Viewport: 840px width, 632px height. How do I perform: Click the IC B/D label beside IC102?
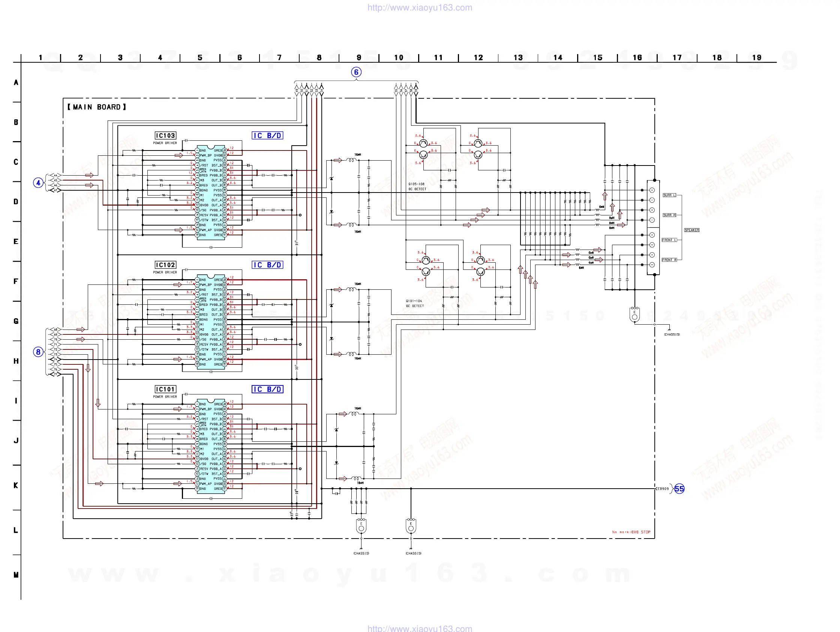pos(267,265)
